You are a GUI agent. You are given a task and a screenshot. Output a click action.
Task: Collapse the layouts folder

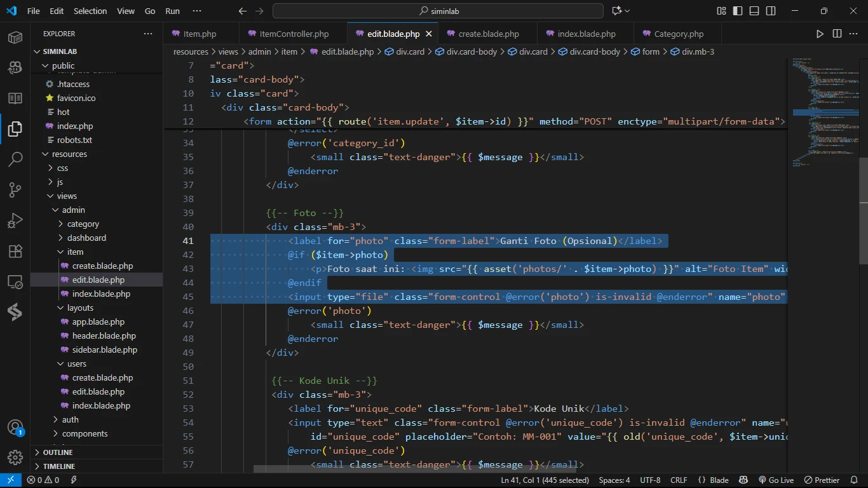pos(80,308)
